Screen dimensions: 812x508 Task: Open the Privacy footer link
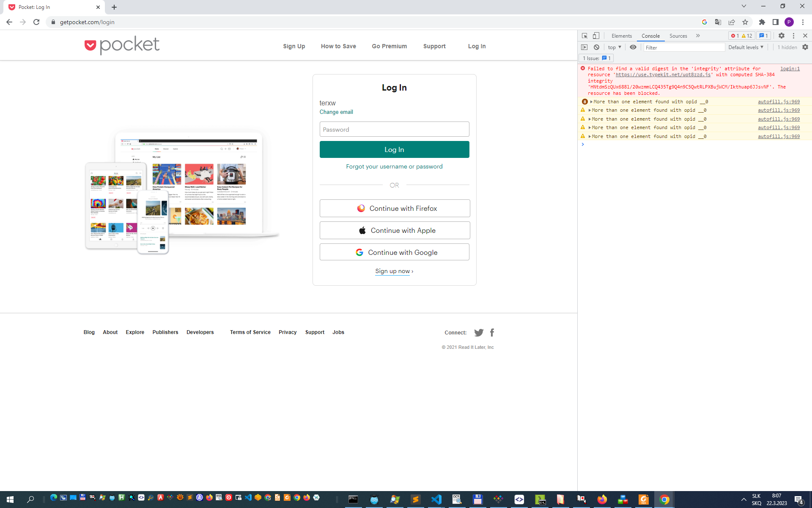[x=288, y=332]
